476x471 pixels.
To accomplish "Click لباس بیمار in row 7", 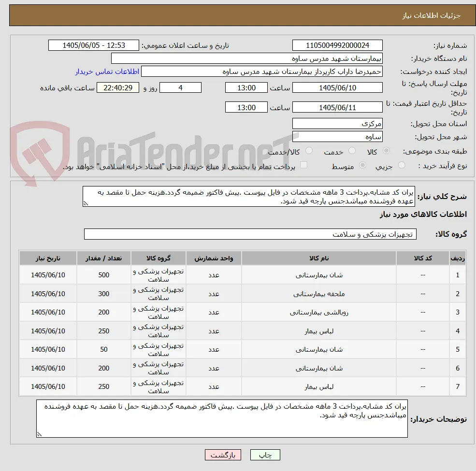I will 319,386.
